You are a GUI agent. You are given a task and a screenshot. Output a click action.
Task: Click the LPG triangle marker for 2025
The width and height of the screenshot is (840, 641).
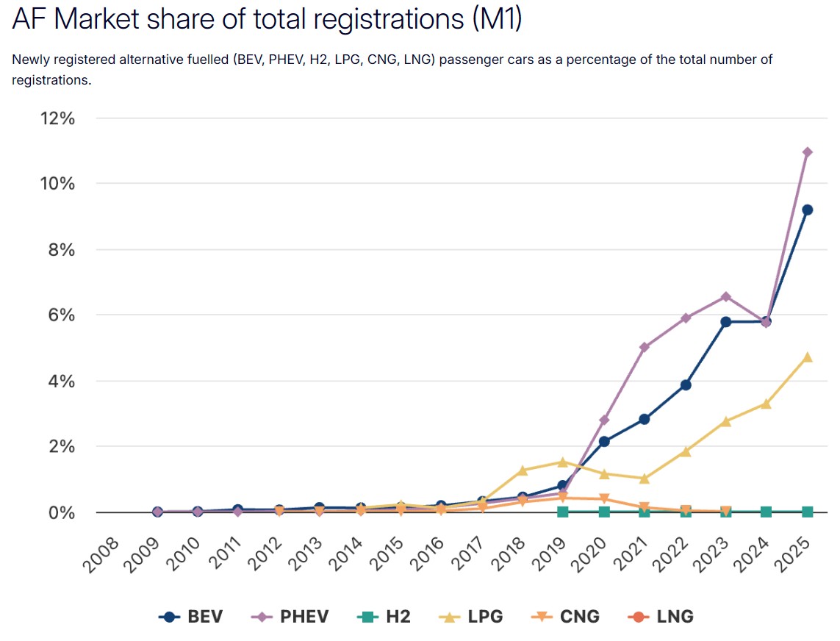[807, 357]
